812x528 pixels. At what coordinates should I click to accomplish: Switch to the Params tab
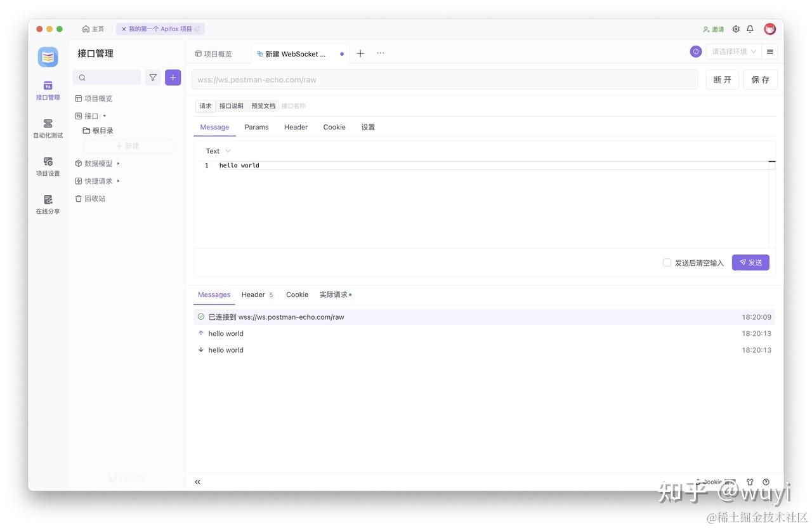click(257, 127)
